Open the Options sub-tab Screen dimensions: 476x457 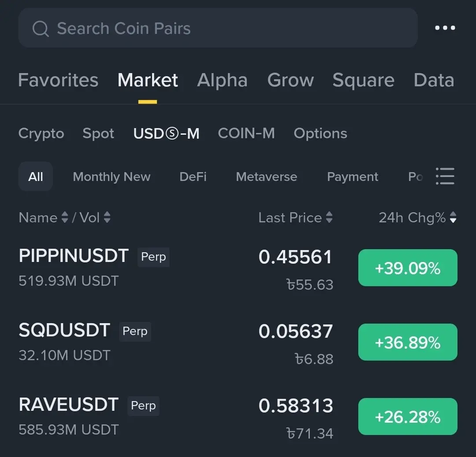pos(320,133)
